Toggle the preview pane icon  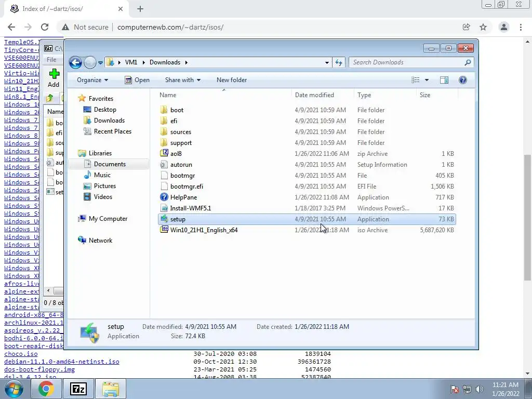[x=444, y=80]
